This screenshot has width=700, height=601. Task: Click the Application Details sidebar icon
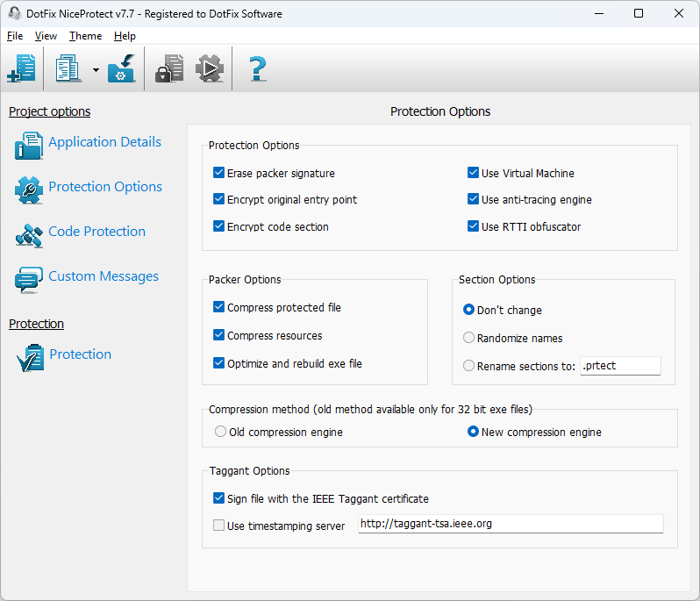pyautogui.click(x=29, y=146)
